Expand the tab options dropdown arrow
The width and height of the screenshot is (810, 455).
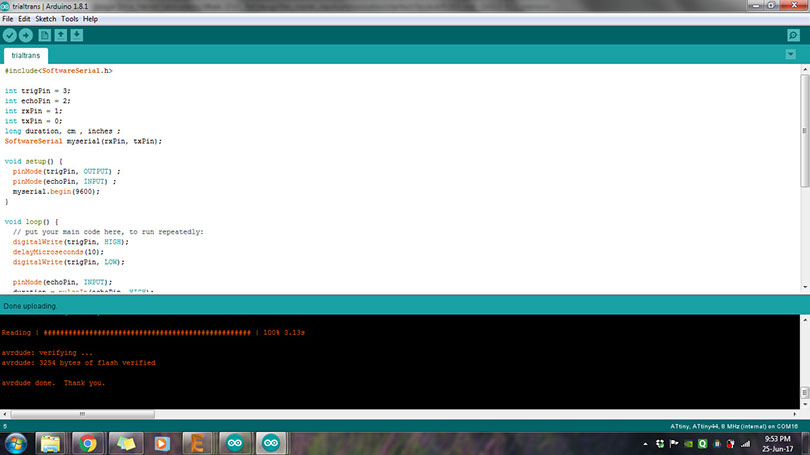[790, 54]
